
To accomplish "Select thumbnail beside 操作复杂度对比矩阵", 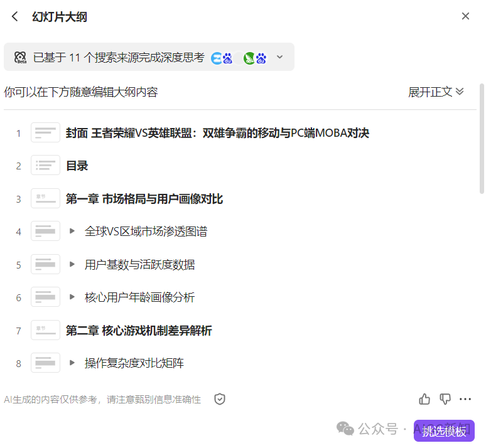I will click(45, 363).
